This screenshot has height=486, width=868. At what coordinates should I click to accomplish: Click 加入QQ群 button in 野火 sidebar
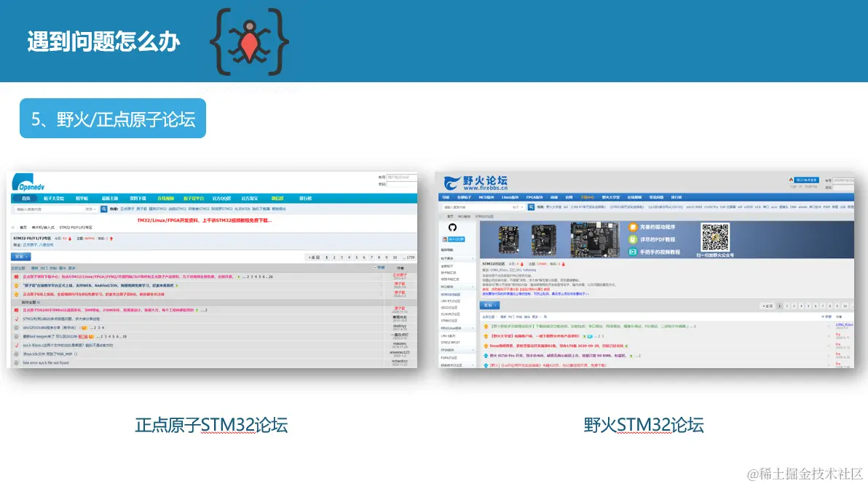coord(454,239)
